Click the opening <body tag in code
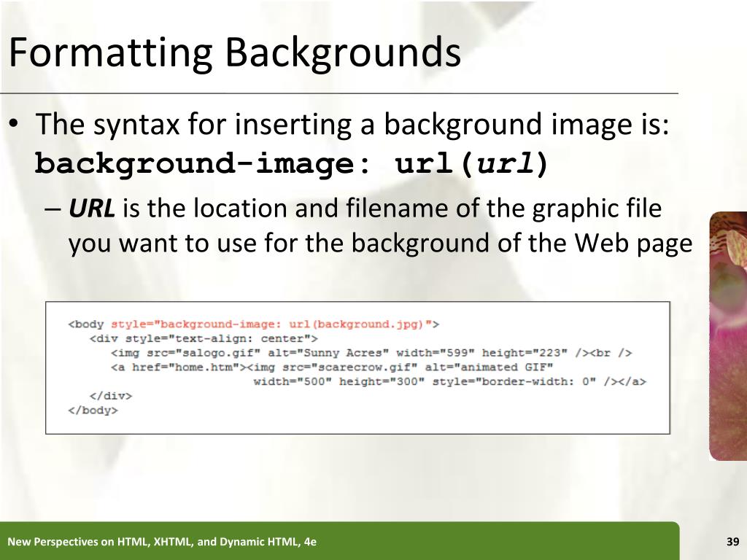The height and width of the screenshot is (560, 747). click(x=86, y=324)
